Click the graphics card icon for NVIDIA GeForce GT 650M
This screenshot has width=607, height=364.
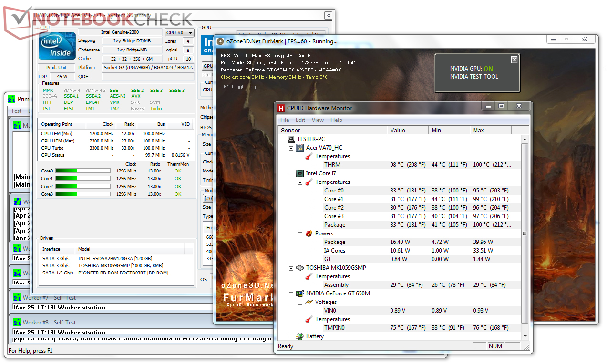click(300, 293)
